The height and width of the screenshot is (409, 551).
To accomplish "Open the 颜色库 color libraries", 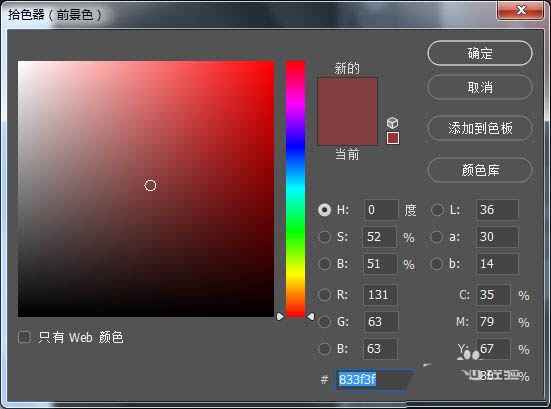I will 480,170.
